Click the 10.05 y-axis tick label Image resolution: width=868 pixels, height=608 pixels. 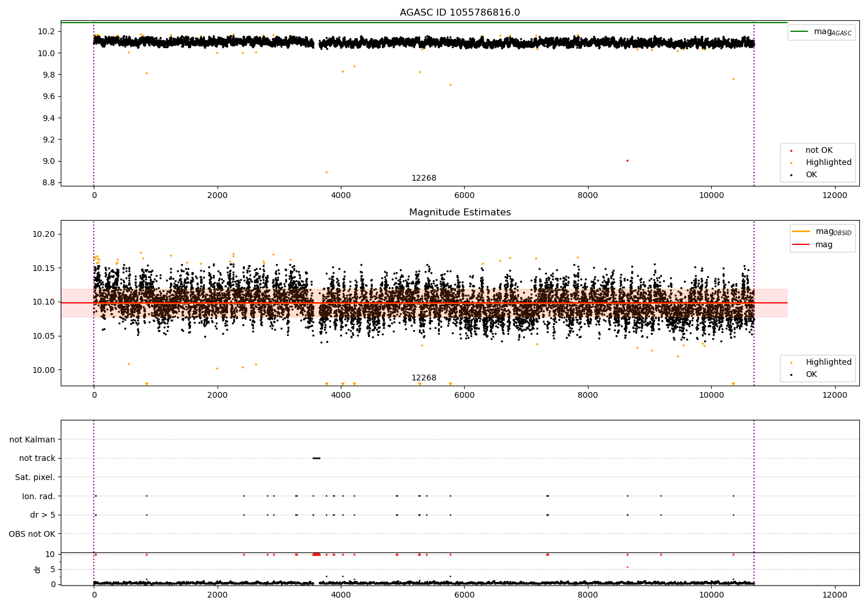click(44, 336)
